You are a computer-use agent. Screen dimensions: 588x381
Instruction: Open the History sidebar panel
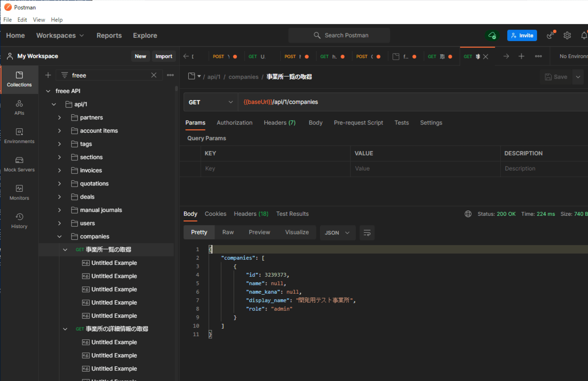tap(19, 221)
